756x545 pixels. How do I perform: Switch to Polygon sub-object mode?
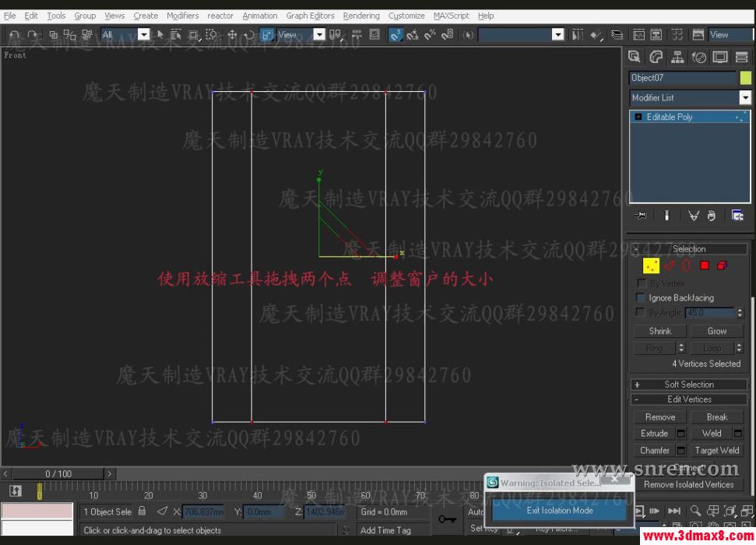[x=704, y=265]
